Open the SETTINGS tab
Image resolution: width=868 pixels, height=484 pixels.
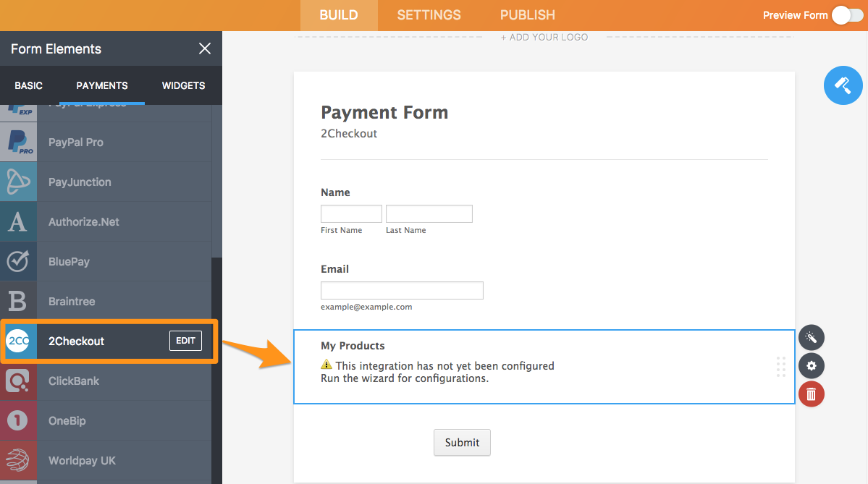(x=429, y=15)
